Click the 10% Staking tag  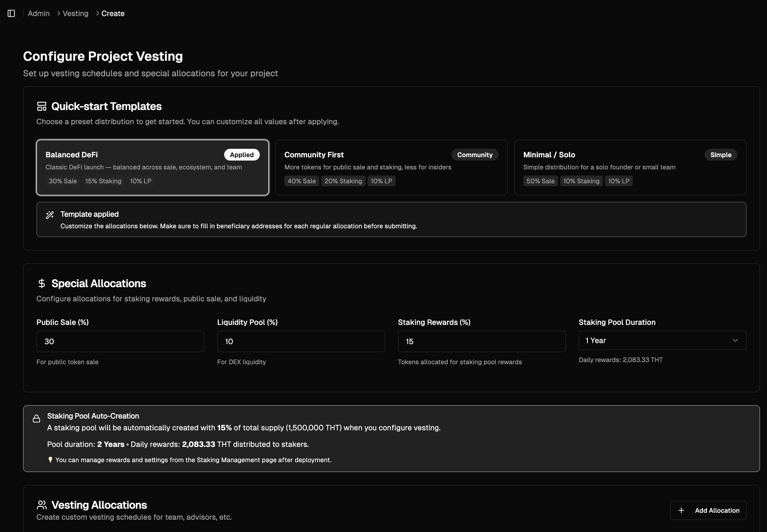coord(581,181)
